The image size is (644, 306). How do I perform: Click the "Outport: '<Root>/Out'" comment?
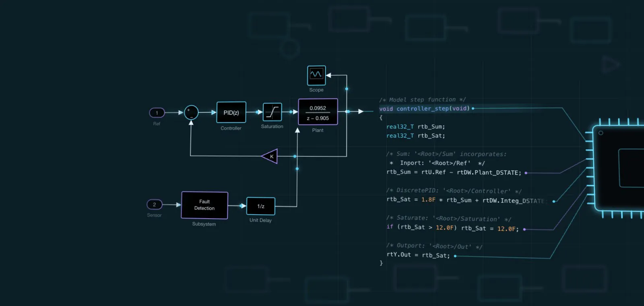coord(434,246)
